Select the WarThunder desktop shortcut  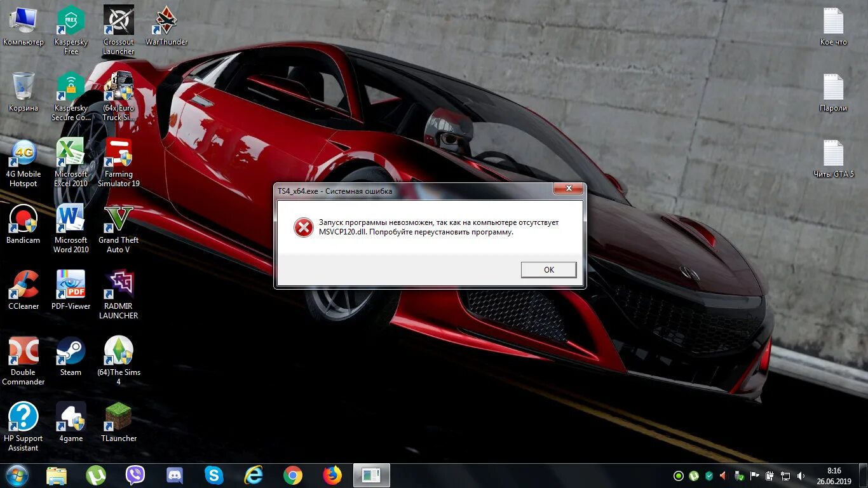click(x=166, y=27)
